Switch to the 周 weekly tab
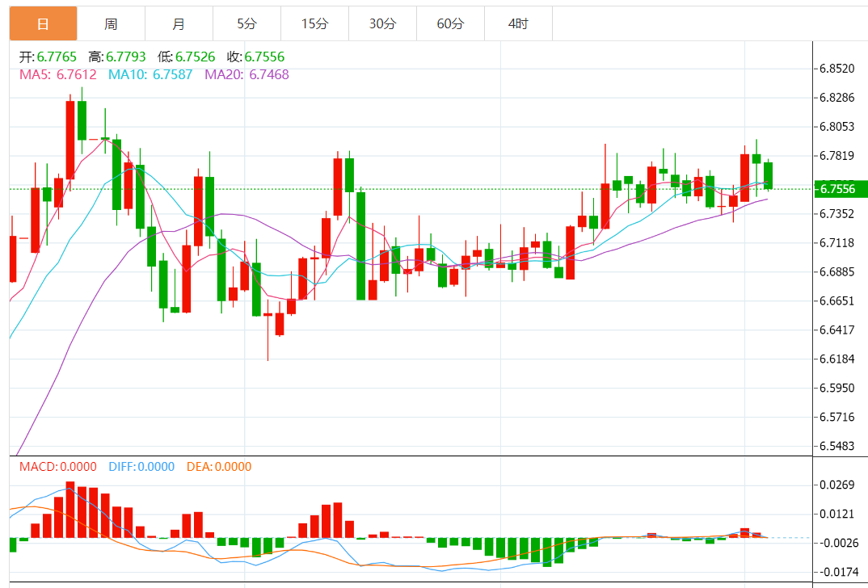Image resolution: width=868 pixels, height=588 pixels. [111, 23]
